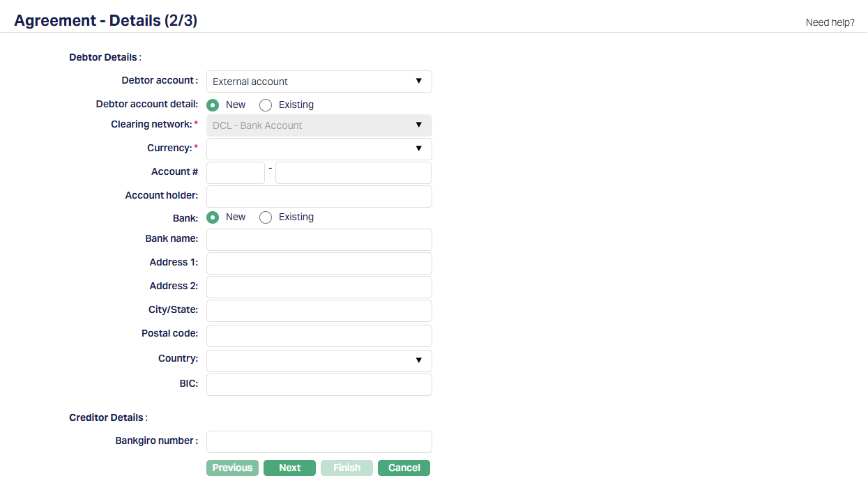Open the Need help? link
Viewport: 868px width, 492px height.
(x=830, y=22)
